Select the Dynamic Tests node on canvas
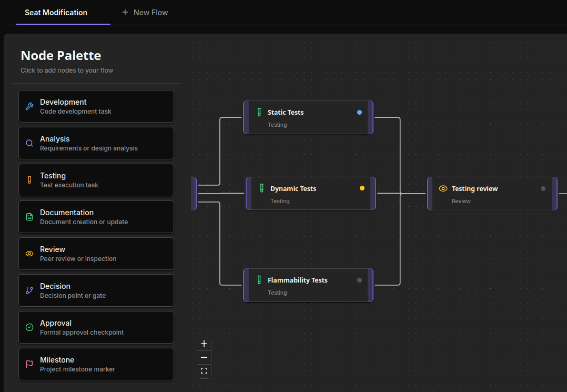 tap(310, 193)
